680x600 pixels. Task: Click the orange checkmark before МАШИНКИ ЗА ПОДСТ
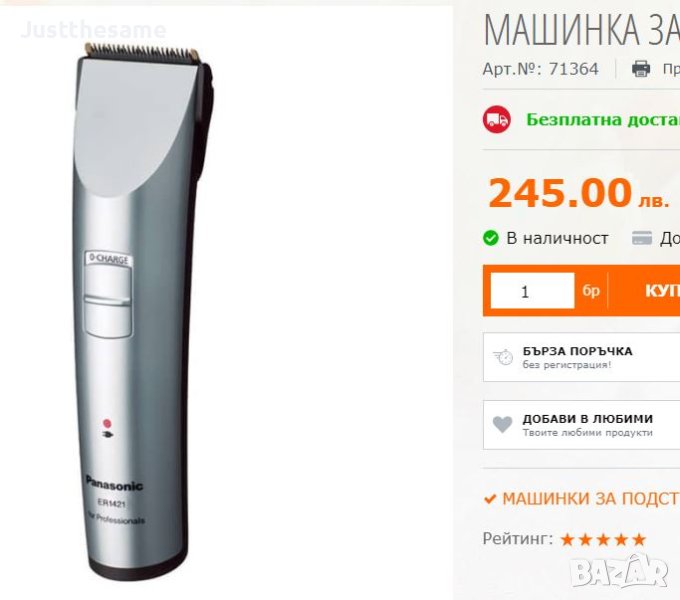point(490,499)
